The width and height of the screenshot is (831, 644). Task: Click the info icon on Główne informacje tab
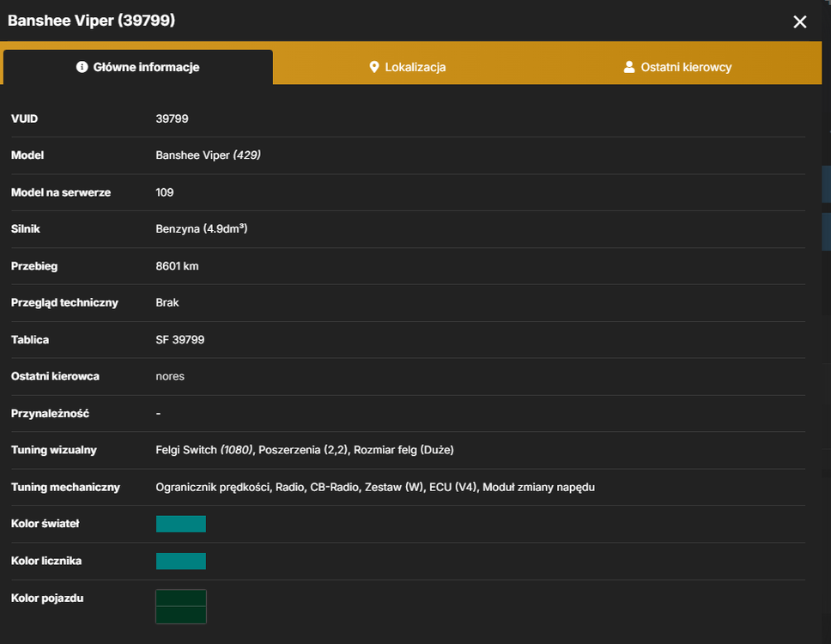coord(82,67)
